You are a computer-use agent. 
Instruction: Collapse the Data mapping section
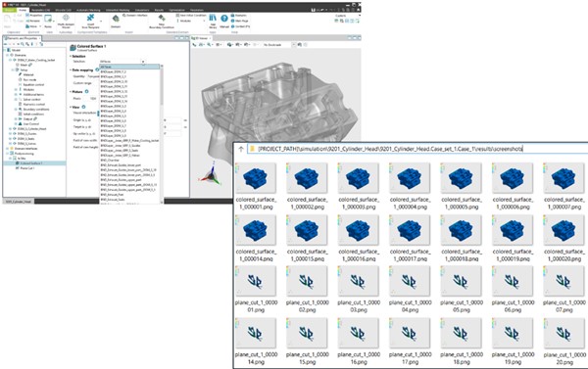[71, 70]
